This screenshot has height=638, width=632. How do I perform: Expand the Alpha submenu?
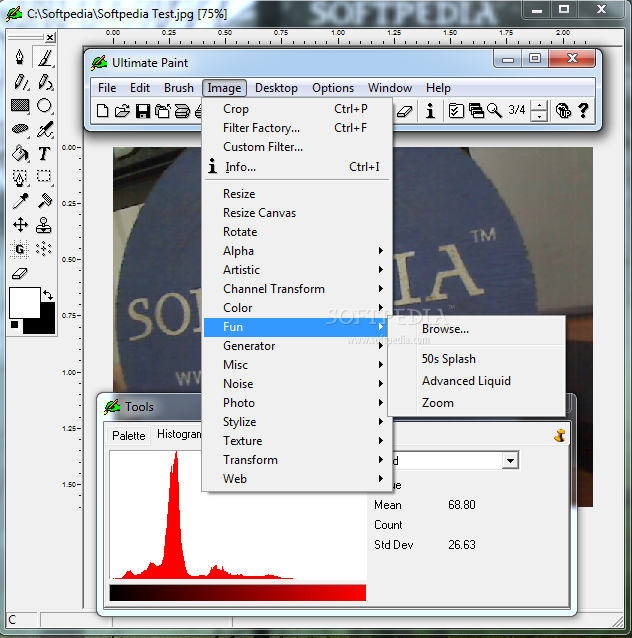297,251
